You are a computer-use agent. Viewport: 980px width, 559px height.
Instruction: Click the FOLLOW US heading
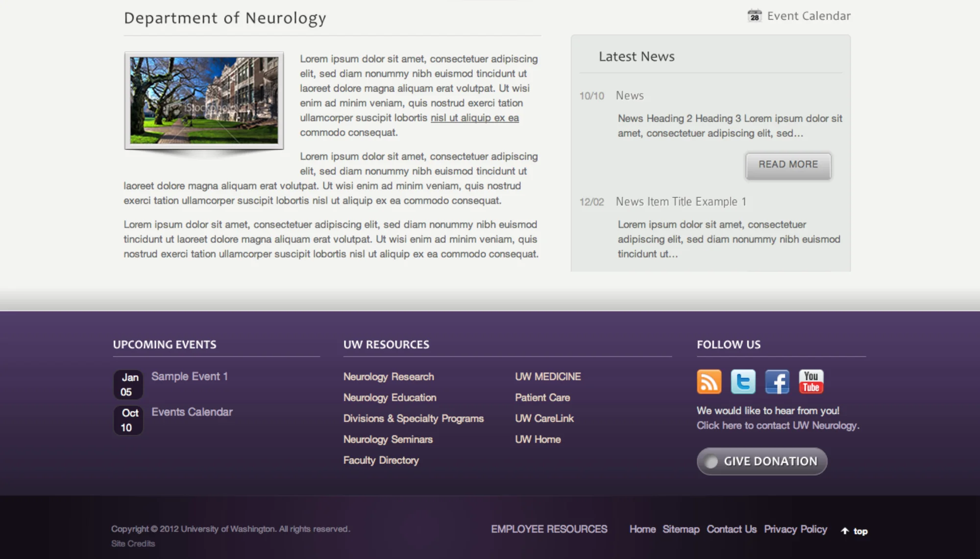729,345
